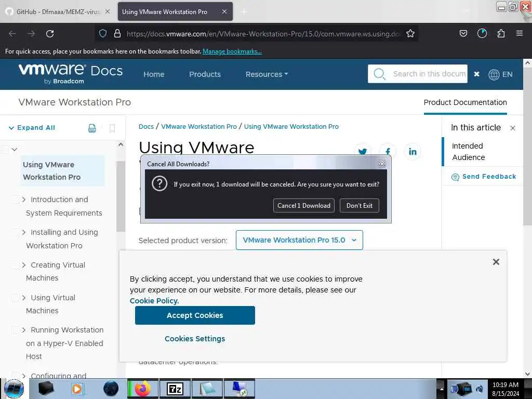The image size is (532, 399).
Task: Tick the checkbox beside Creating Virtual Machines
Action: pyautogui.click(x=15, y=265)
